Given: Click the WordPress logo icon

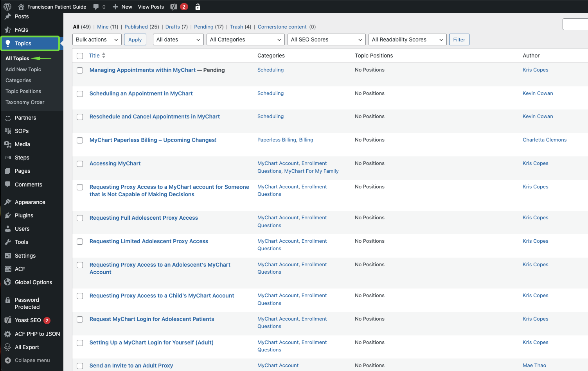Looking at the screenshot, I should pyautogui.click(x=7, y=7).
